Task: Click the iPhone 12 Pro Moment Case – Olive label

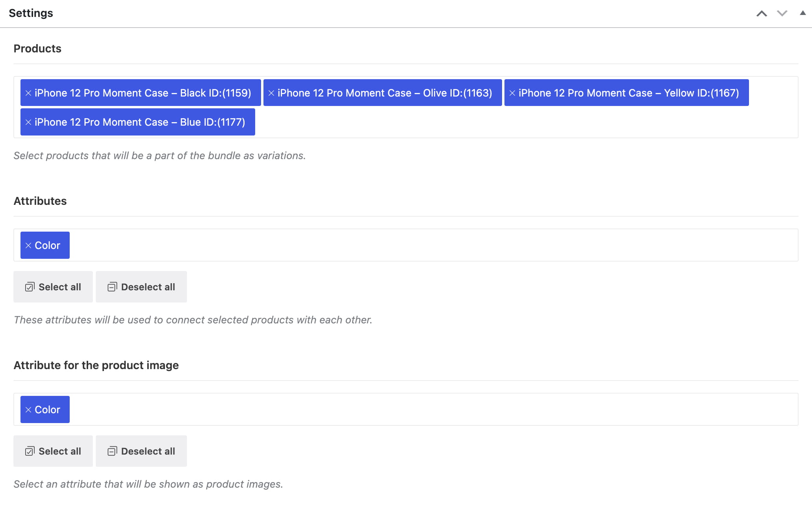Action: [x=385, y=93]
